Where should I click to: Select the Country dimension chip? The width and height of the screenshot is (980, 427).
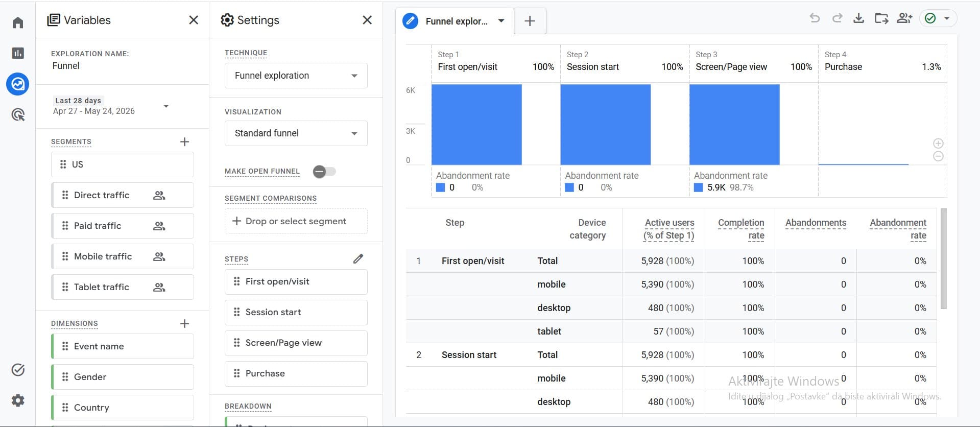point(123,408)
